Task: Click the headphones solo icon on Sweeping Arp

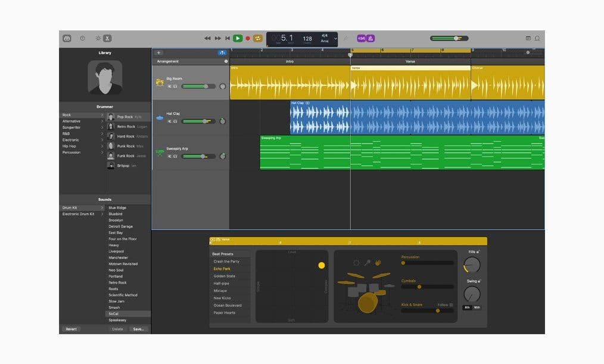Action: 175,157
